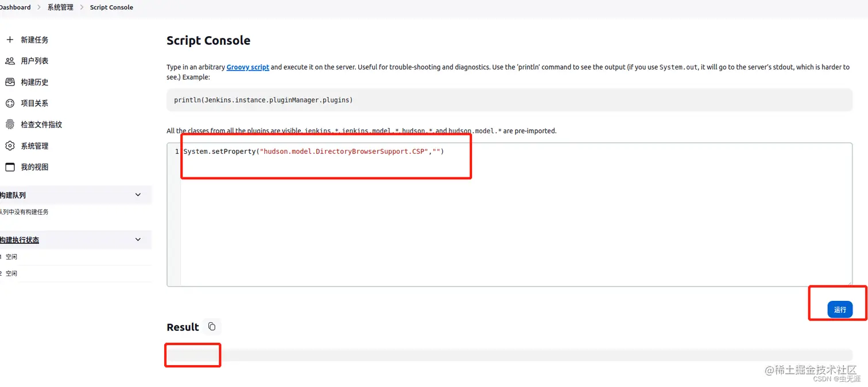
Task: Select executor 1 空闲 row
Action: (76, 257)
